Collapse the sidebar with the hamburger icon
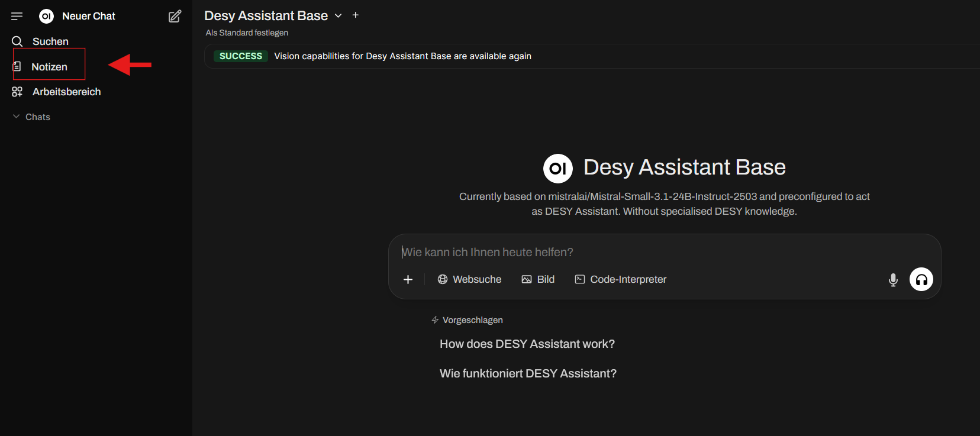 click(17, 16)
